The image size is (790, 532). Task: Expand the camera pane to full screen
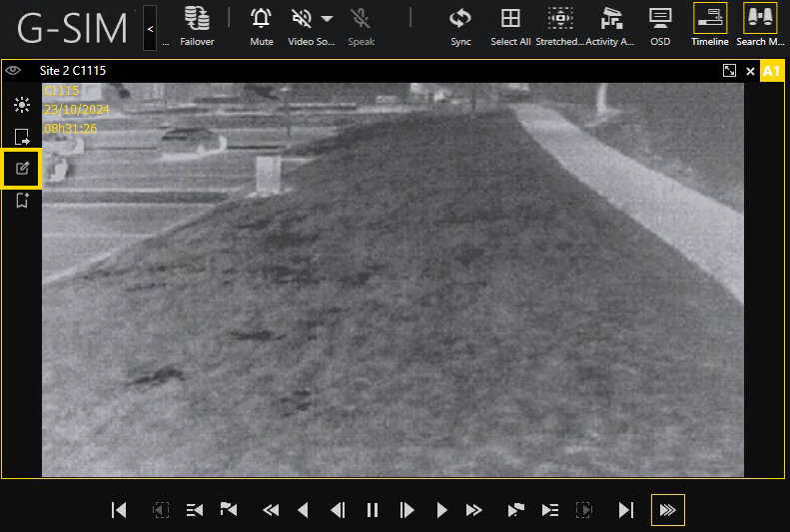click(x=729, y=71)
